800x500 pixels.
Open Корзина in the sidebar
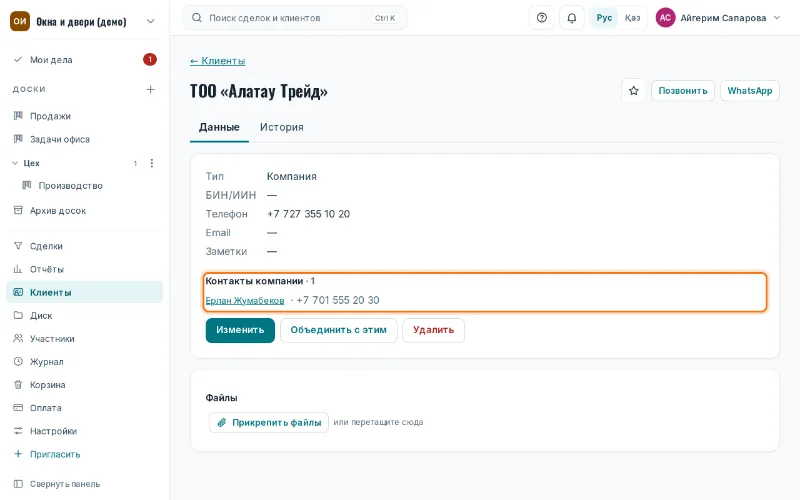pyautogui.click(x=85, y=385)
